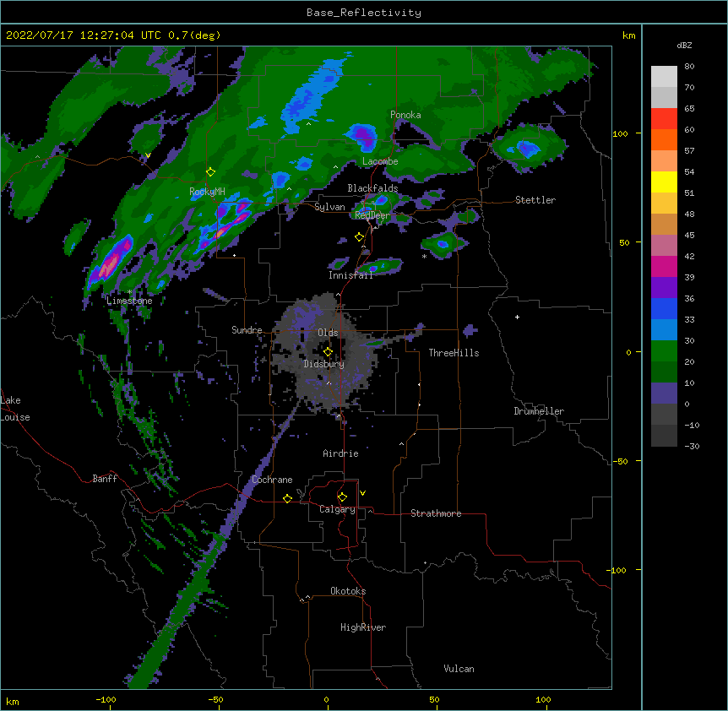This screenshot has height=711, width=728.
Task: Click the Limestone label
Action: click(x=129, y=301)
